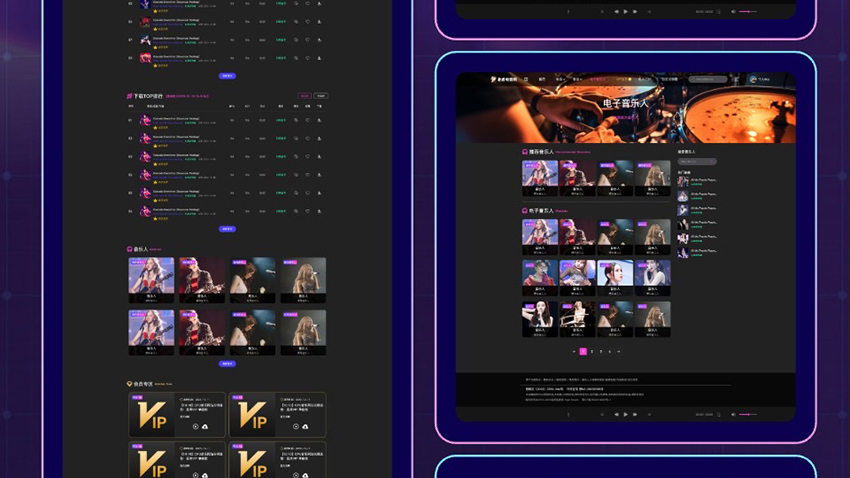Image resolution: width=850 pixels, height=478 pixels.
Task: Open first musician card under 推荐音乐人
Action: 540,176
